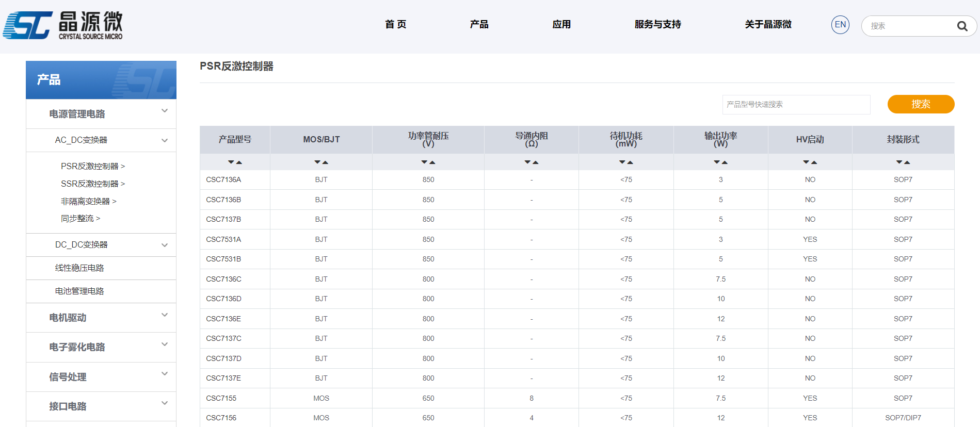Sort the 功率管耐压 column with its arrows
The width and height of the screenshot is (980, 427).
(428, 162)
